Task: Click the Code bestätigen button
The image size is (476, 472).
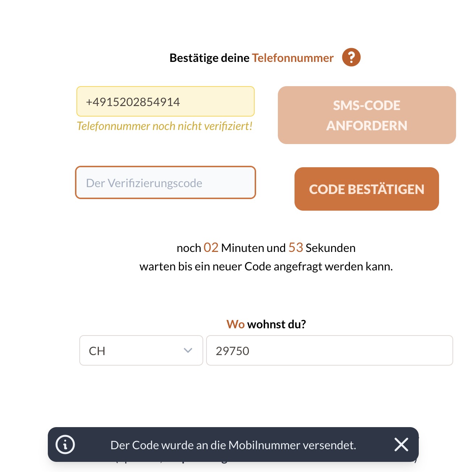Action: click(x=367, y=189)
